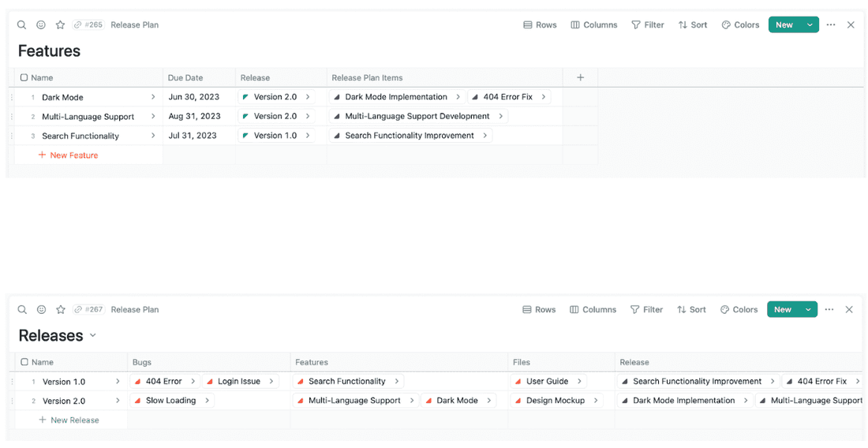The height and width of the screenshot is (448, 868).
Task: Star the Releases view as favorite
Action: click(x=60, y=310)
